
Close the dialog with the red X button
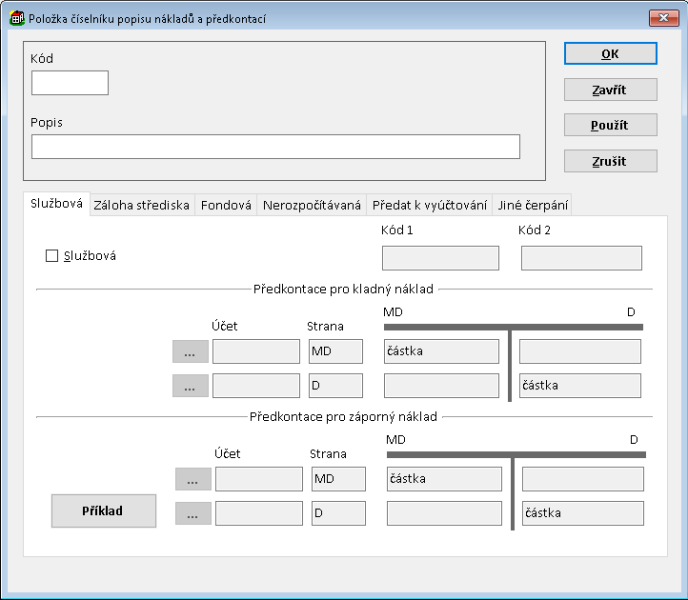pos(662,18)
